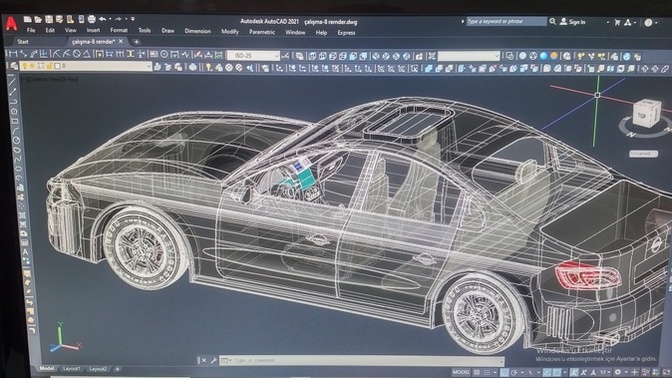672x378 pixels.
Task: Select the Line tool in Draw toolbar
Action: click(x=13, y=82)
